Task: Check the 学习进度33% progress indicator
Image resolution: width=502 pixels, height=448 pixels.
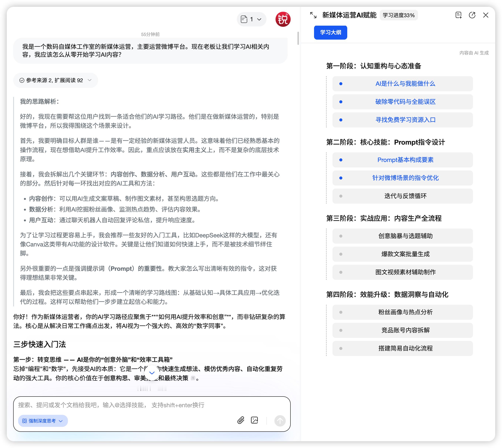Action: (399, 15)
